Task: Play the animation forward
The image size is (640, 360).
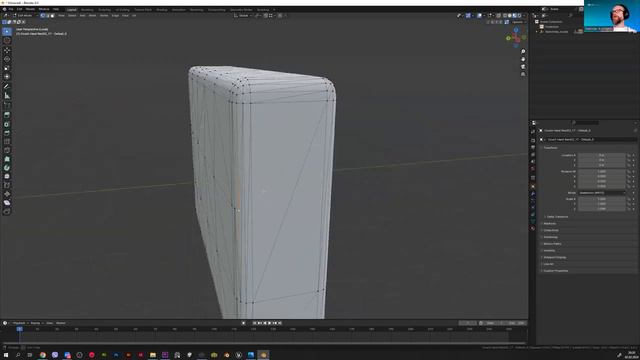Action: click(x=269, y=323)
